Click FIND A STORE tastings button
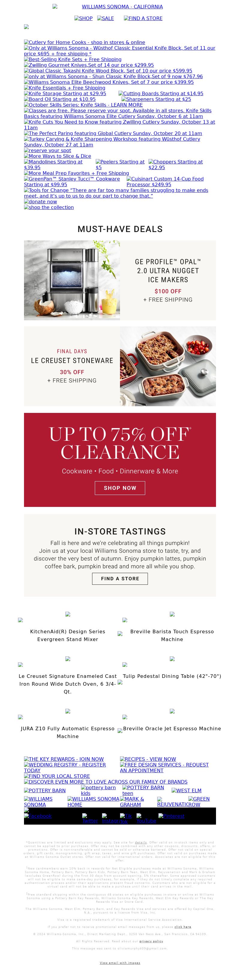This screenshot has width=240, height=980. 120,578
